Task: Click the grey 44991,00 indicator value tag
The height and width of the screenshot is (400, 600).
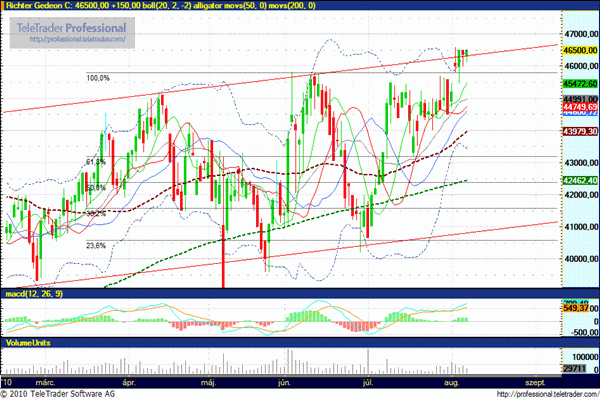Action: tap(580, 99)
